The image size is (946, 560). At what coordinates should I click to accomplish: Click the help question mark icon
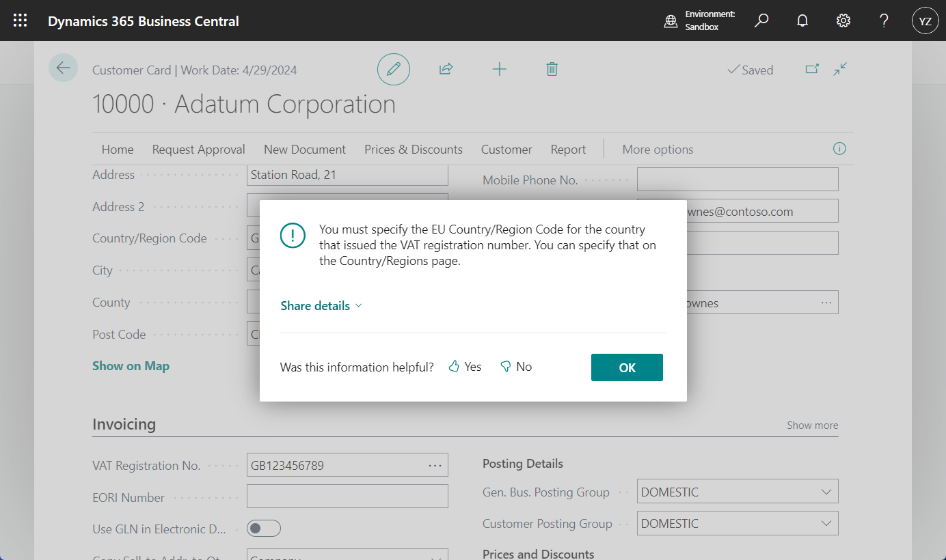[x=884, y=20]
